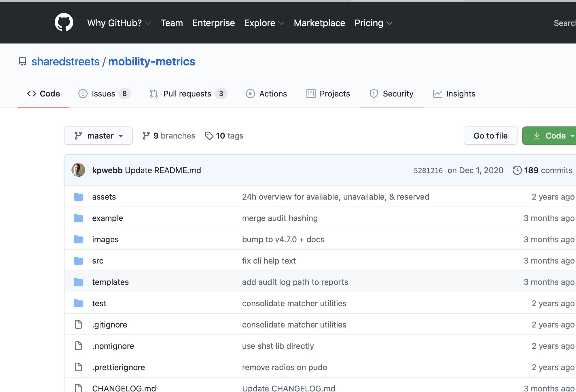Expand the Explore menu
576x392 pixels.
(x=264, y=23)
